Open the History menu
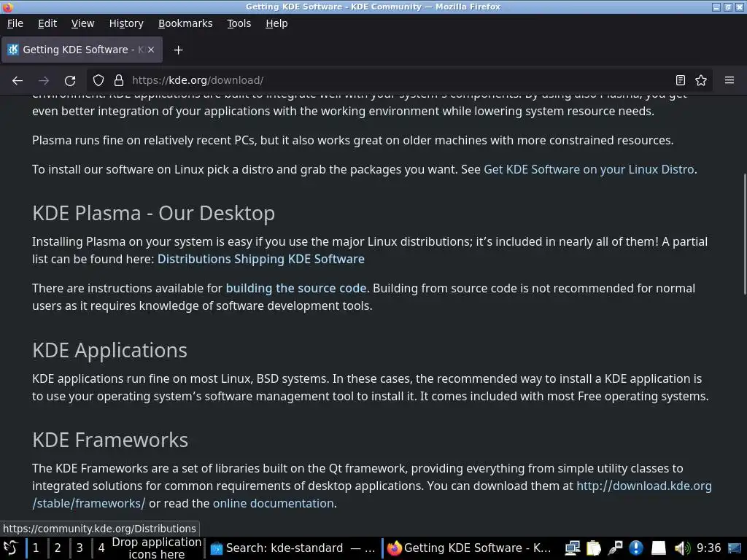This screenshot has height=560, width=747. (126, 23)
